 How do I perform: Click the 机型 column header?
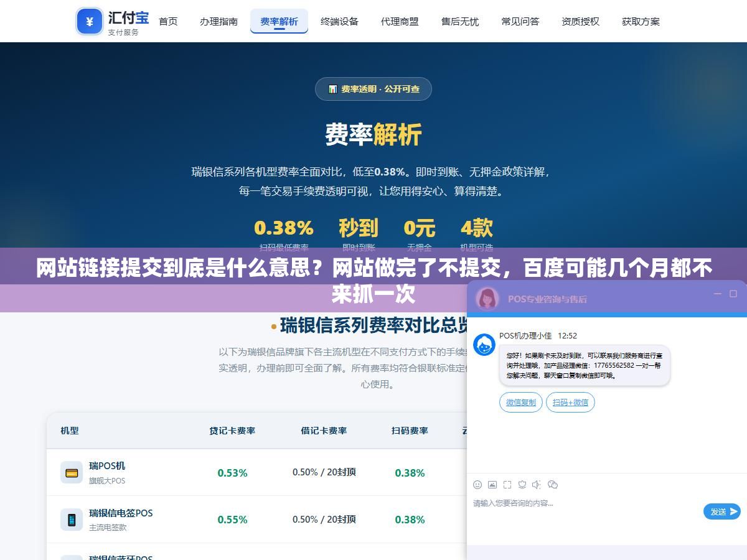tap(70, 431)
